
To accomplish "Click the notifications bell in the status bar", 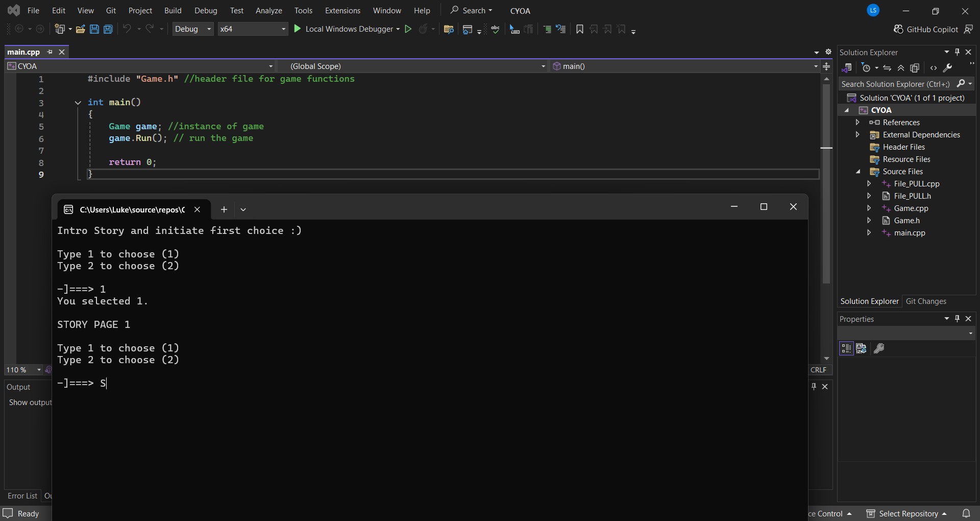I will pos(966,513).
